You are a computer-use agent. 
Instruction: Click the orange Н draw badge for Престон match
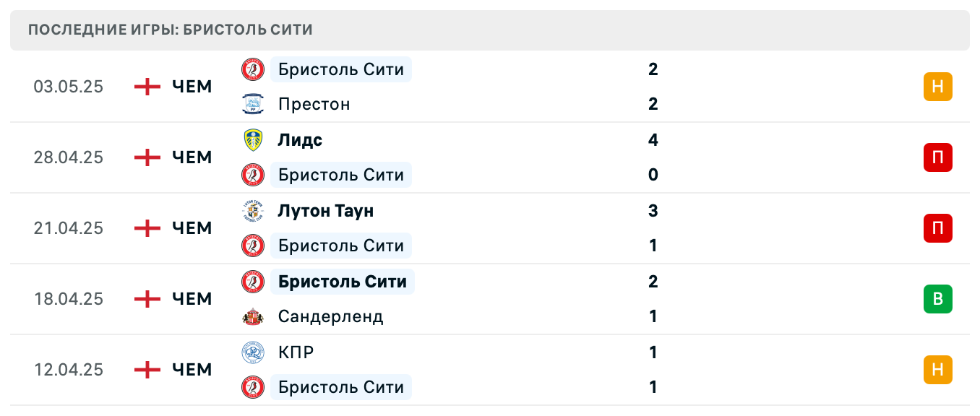point(939,87)
